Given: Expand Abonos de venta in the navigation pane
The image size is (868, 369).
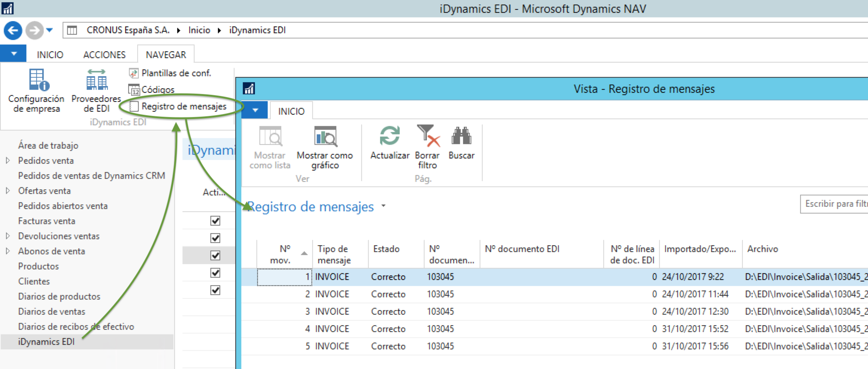Looking at the screenshot, I should click(x=8, y=251).
